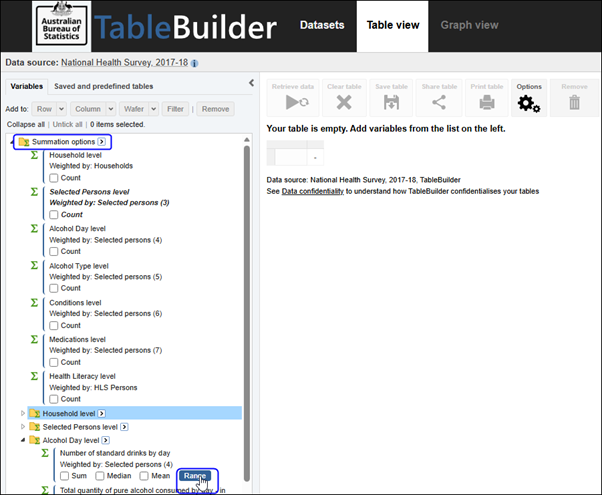This screenshot has height=495, width=602.
Task: Click the Selected Persons level folder icon
Action: [35, 427]
